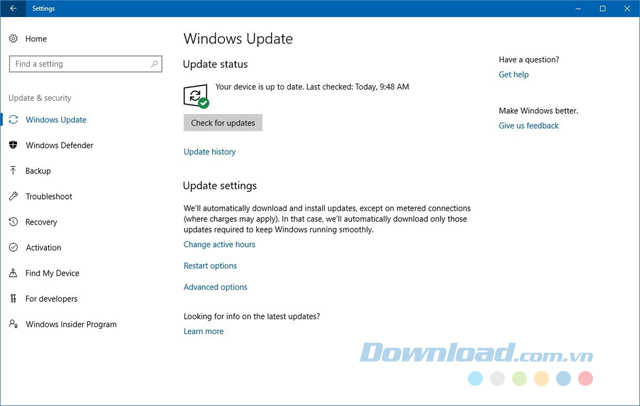This screenshot has height=406, width=640.
Task: Open Windows Defender section
Action: (x=59, y=145)
